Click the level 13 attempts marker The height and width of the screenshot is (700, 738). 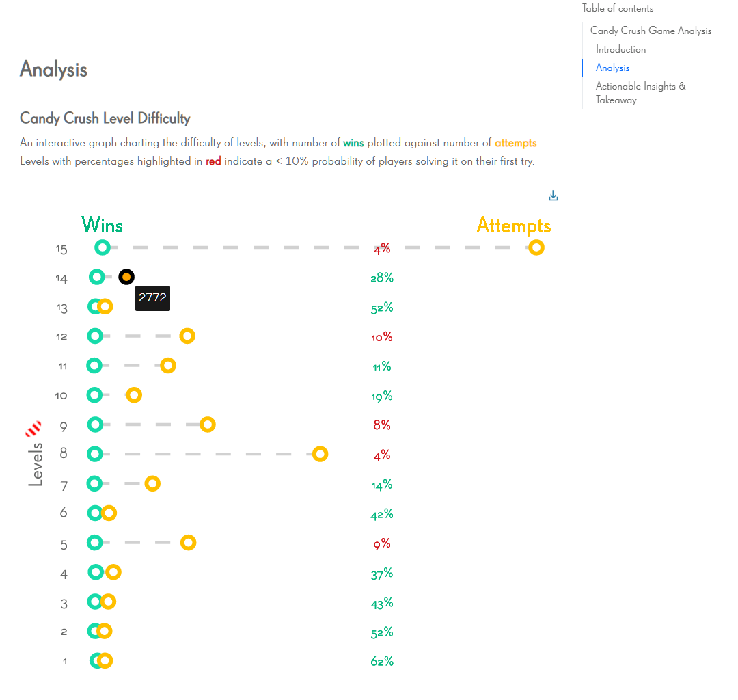[105, 306]
